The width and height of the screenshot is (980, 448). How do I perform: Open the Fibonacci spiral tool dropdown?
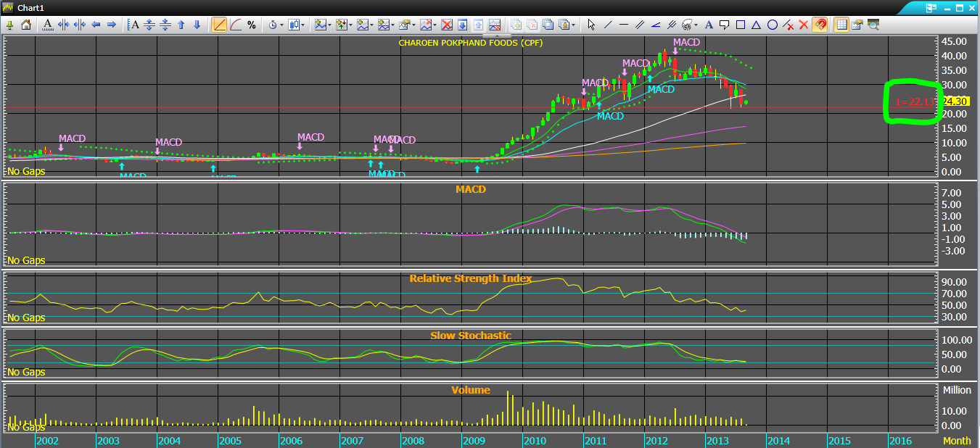click(696, 25)
